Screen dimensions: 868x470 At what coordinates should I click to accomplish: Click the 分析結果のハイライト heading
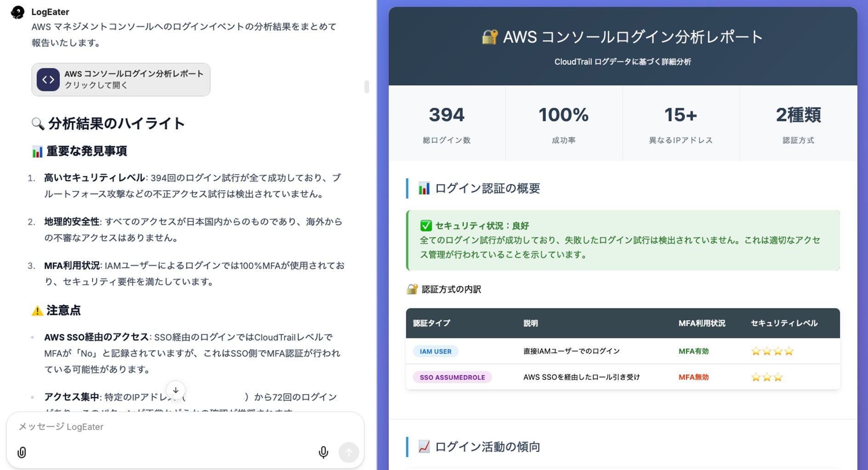tap(117, 123)
